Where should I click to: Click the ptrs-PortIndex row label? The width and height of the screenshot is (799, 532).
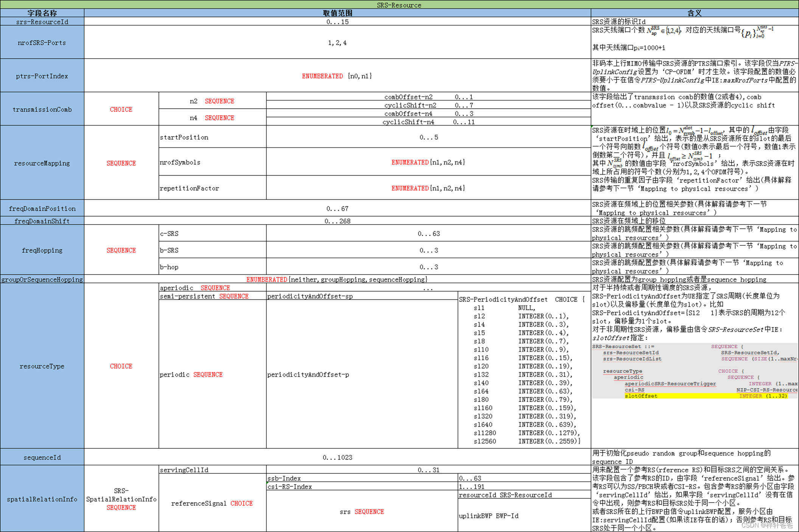(42, 76)
